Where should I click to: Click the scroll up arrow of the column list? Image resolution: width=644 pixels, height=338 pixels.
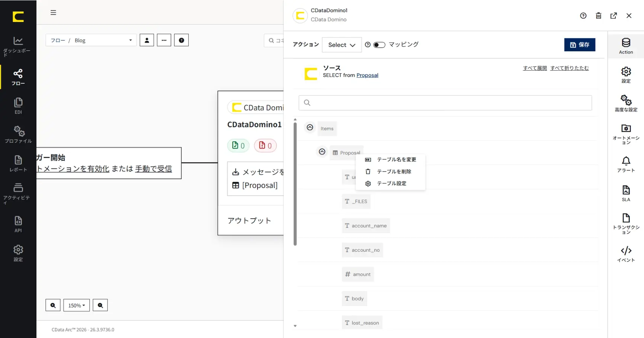[x=295, y=120]
